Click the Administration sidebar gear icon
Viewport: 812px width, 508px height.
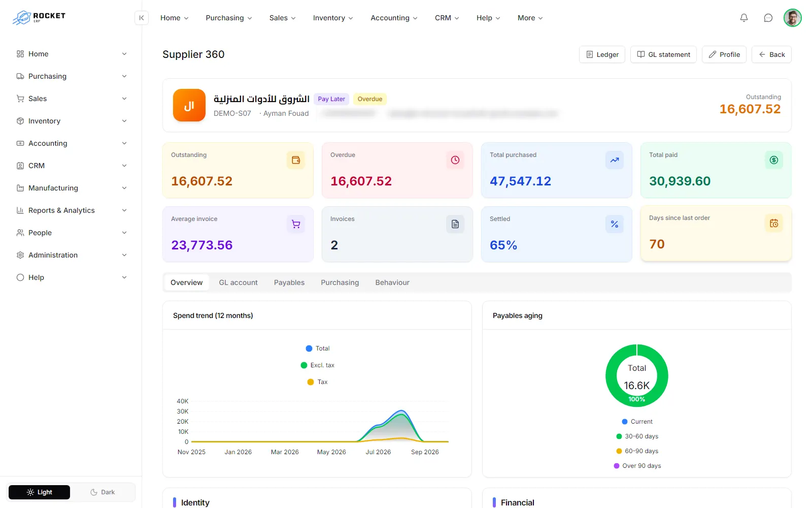click(x=20, y=255)
